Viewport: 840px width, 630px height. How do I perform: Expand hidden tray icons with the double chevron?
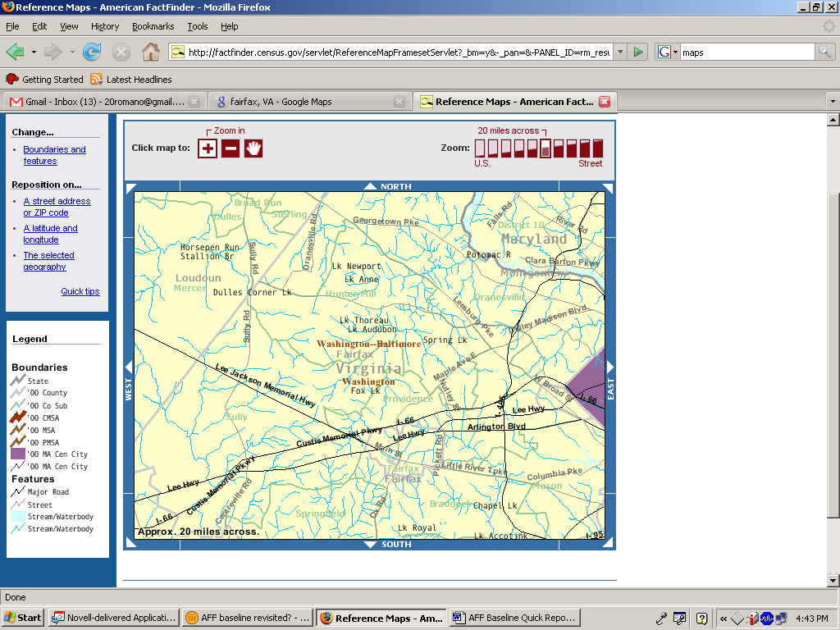click(x=724, y=619)
